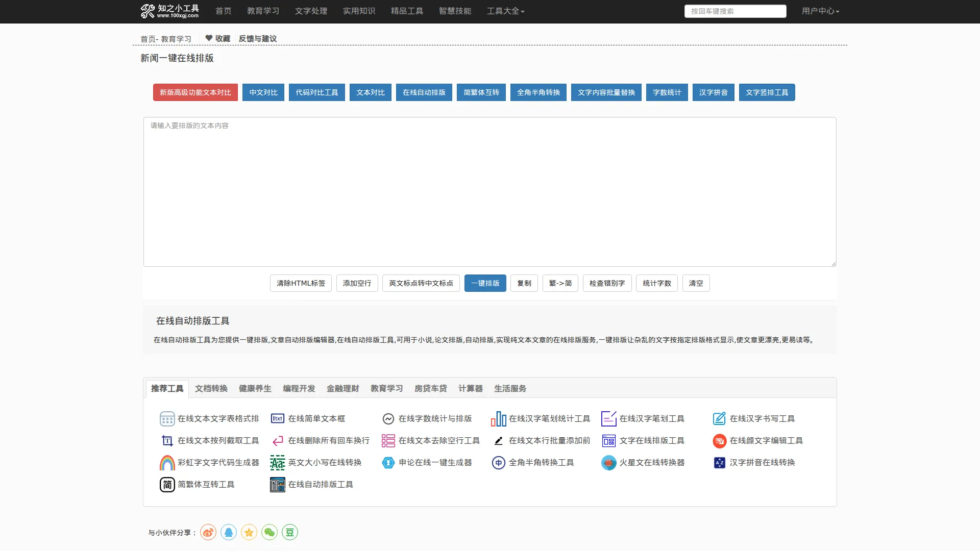Select the 编程开发 tab
Viewport: 980px width, 551px height.
(299, 389)
